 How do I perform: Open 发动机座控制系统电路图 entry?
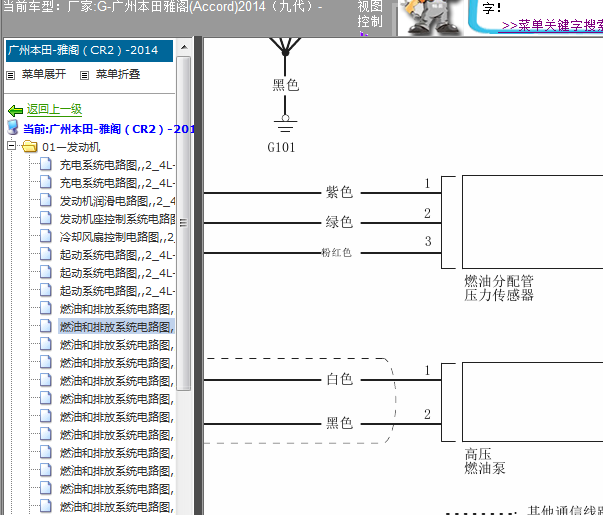(x=117, y=218)
